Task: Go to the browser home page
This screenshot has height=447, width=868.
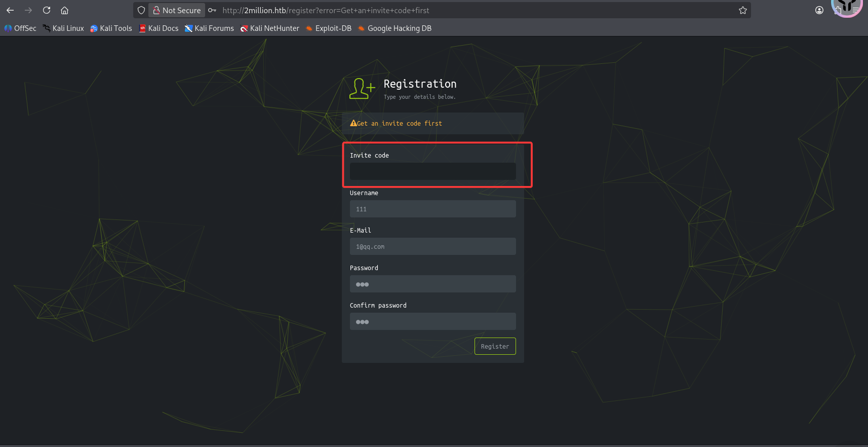Action: click(64, 10)
